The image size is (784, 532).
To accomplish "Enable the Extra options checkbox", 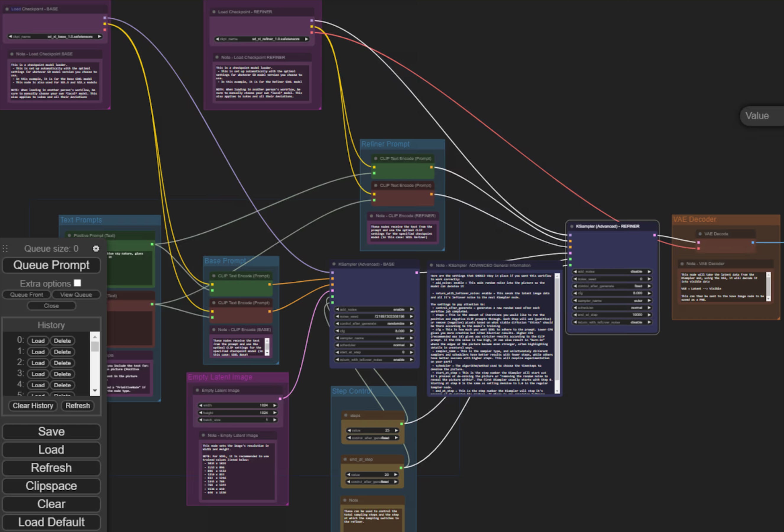I will click(x=77, y=283).
